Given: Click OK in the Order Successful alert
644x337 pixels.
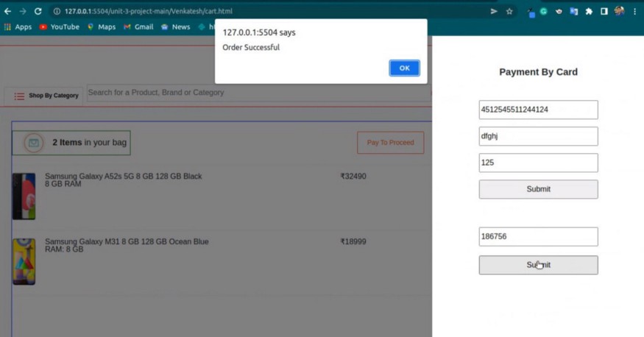Looking at the screenshot, I should pos(404,68).
